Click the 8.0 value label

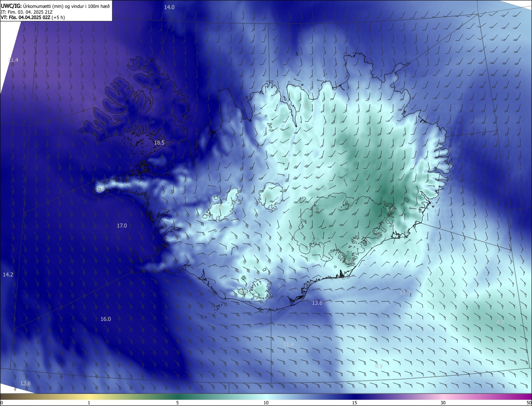click(500, 322)
